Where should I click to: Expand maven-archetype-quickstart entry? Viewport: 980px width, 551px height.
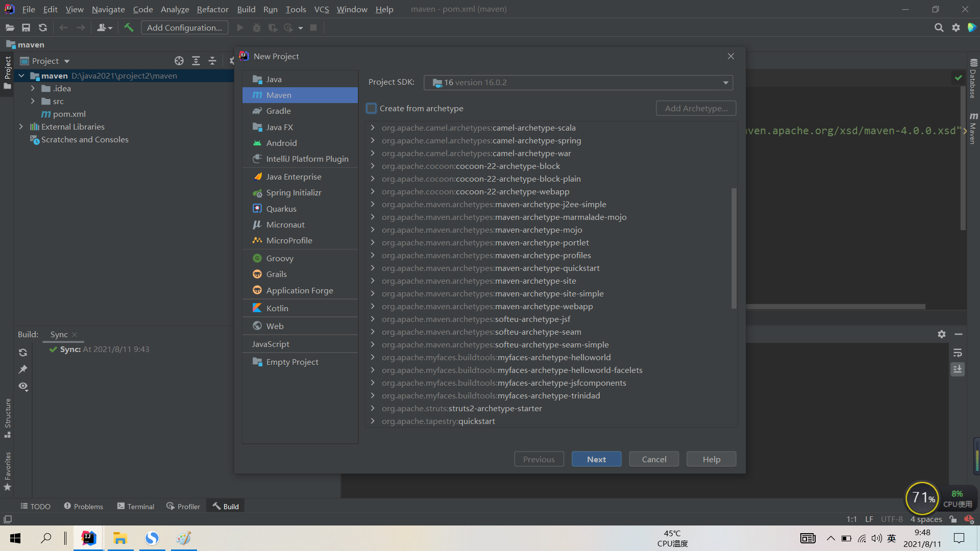coord(373,268)
